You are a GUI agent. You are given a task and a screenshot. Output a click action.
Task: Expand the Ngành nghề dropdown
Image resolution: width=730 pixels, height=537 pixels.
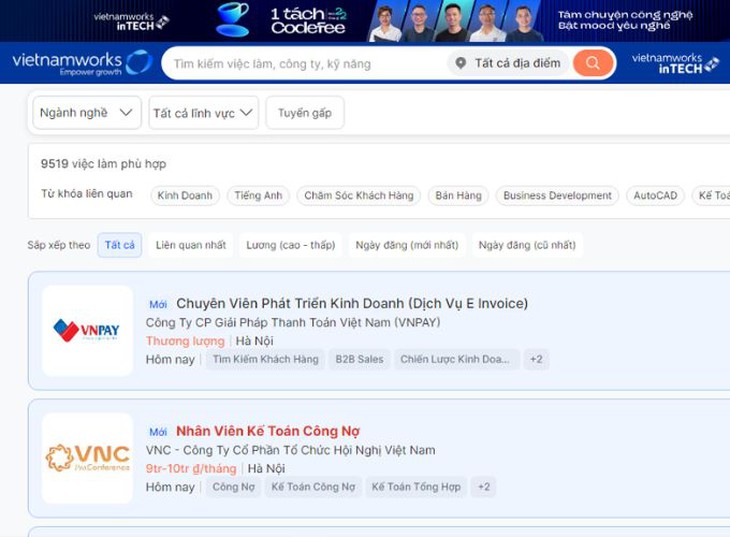click(87, 113)
